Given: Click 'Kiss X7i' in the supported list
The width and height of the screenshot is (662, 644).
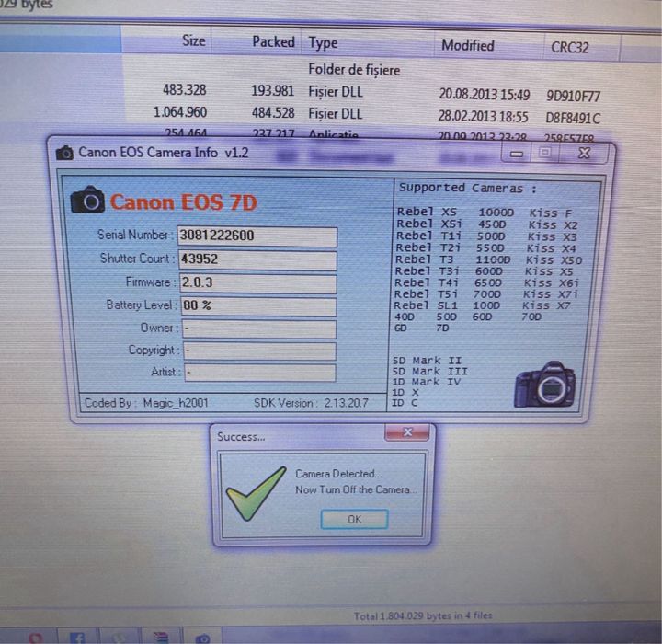Looking at the screenshot, I should tap(551, 294).
